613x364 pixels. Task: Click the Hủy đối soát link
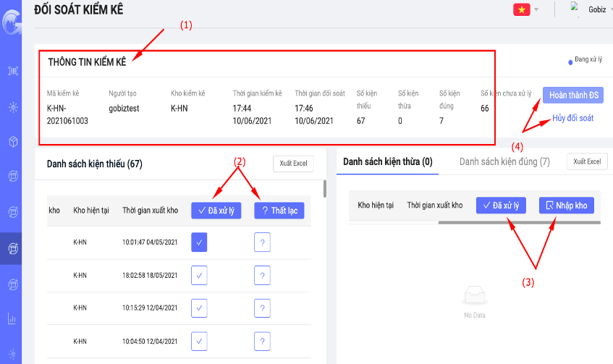point(572,118)
